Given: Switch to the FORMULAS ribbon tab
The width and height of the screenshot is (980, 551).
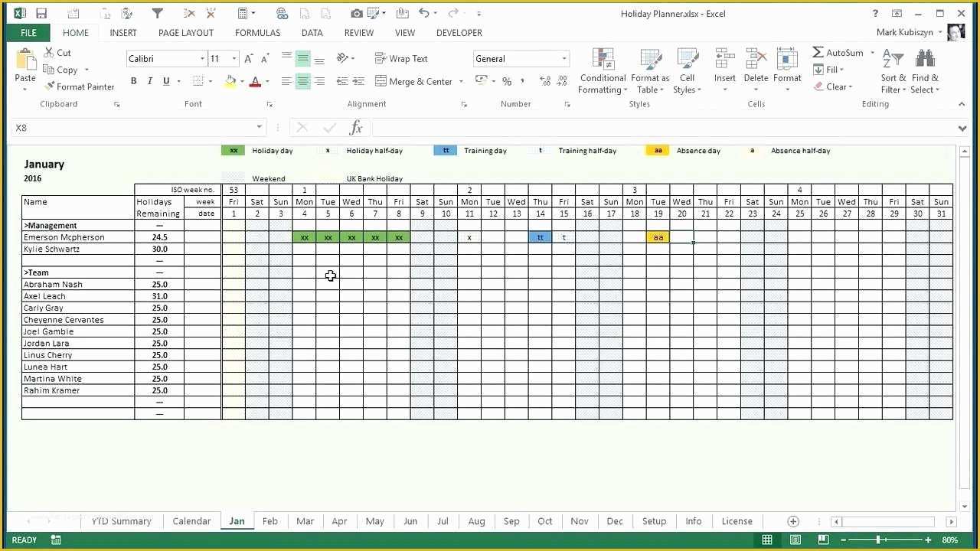Looking at the screenshot, I should [x=257, y=33].
